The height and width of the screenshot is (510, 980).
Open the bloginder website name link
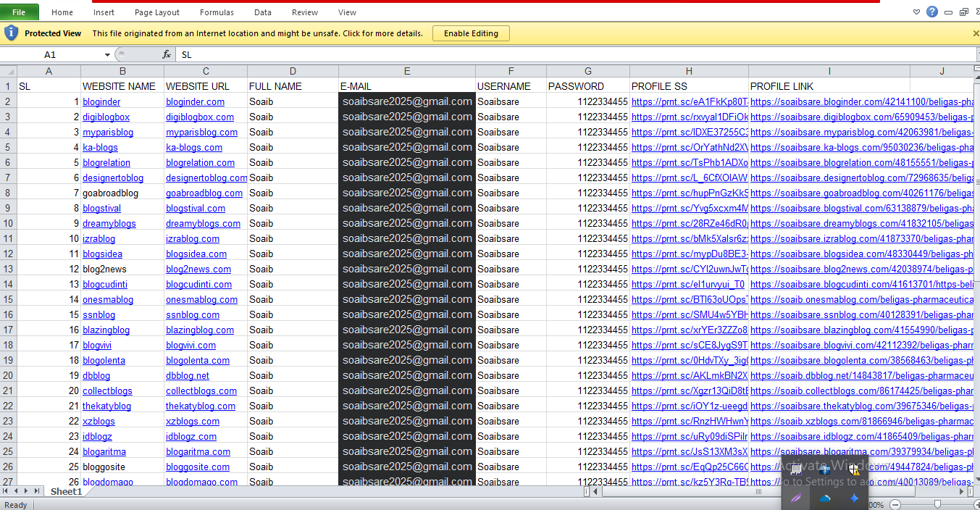[101, 102]
